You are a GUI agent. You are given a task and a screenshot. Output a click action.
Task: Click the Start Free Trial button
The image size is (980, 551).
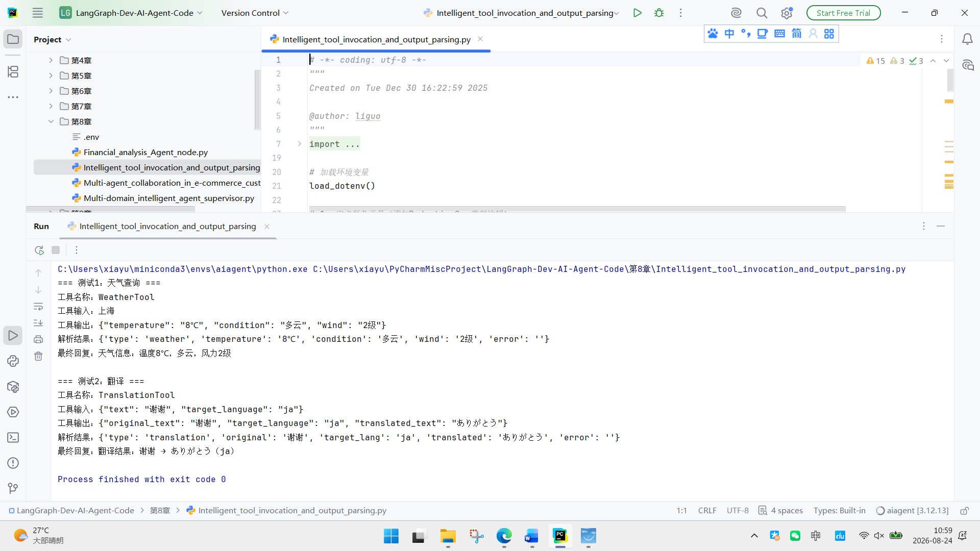[843, 13]
